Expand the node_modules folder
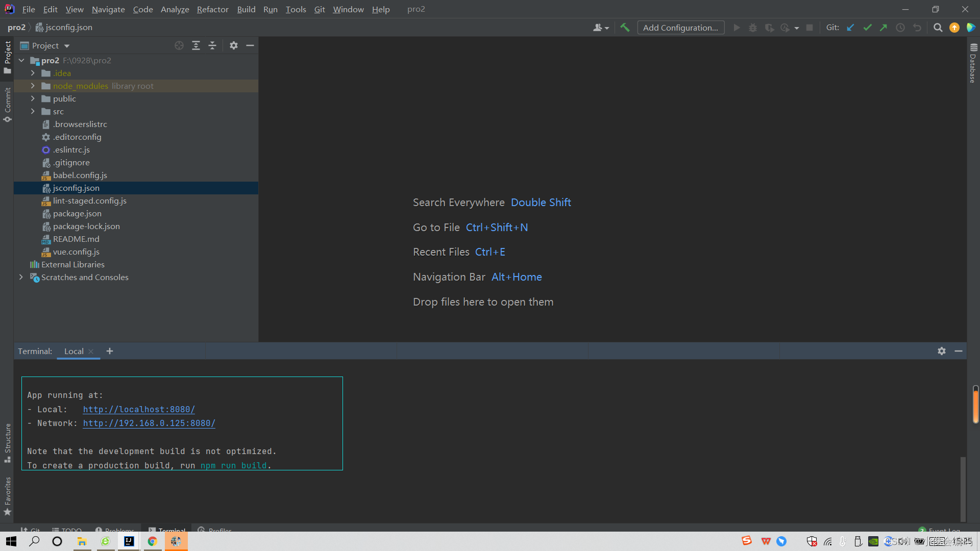 pos(33,86)
